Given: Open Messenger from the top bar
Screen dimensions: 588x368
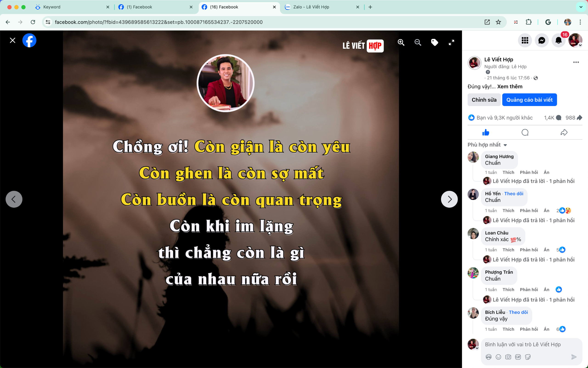Looking at the screenshot, I should coord(542,40).
